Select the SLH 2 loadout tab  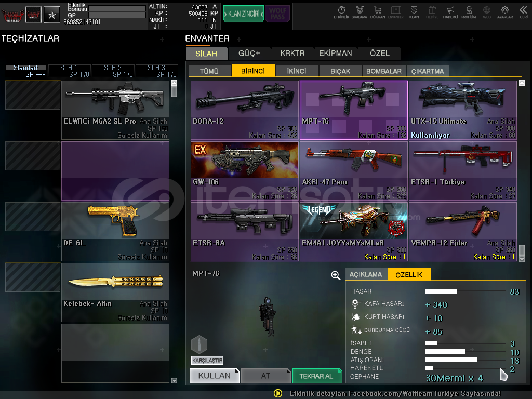coord(113,71)
